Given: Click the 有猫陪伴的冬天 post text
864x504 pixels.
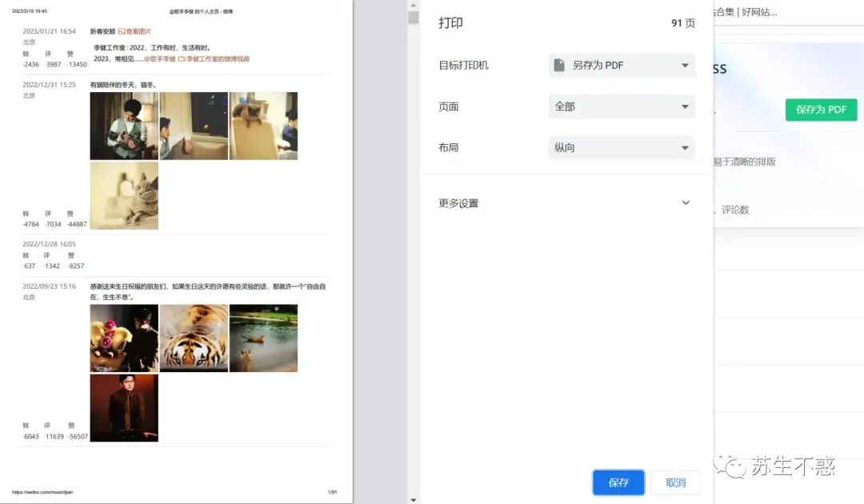Looking at the screenshot, I should tap(123, 85).
